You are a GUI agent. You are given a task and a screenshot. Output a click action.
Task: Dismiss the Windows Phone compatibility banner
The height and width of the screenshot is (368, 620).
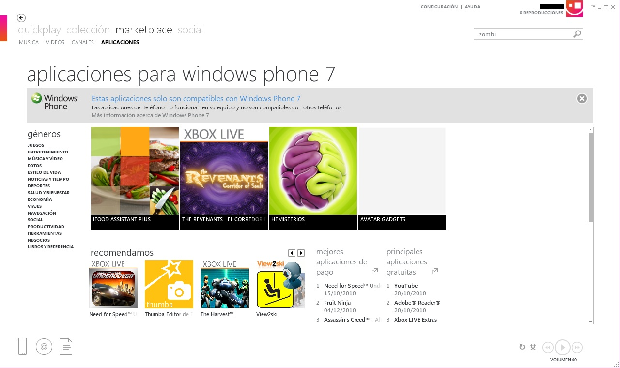click(582, 98)
